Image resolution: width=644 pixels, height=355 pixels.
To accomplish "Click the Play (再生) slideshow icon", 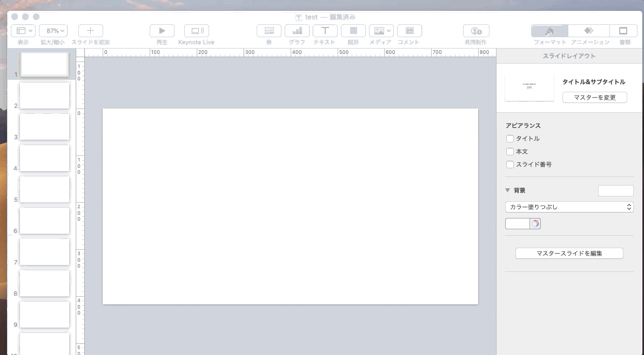I will pyautogui.click(x=162, y=31).
